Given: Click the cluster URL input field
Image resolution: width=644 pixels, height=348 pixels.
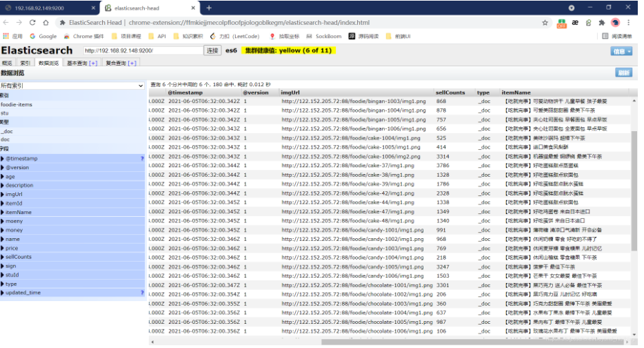Looking at the screenshot, I should point(143,50).
